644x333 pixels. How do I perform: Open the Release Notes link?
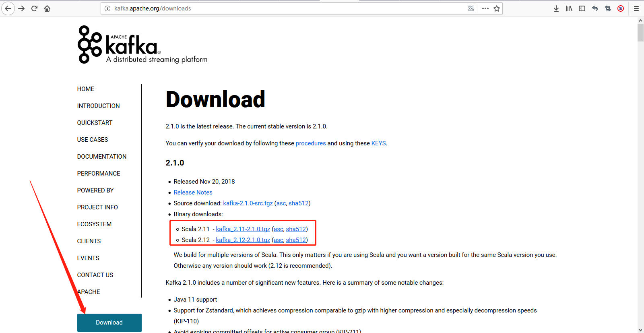pyautogui.click(x=193, y=192)
